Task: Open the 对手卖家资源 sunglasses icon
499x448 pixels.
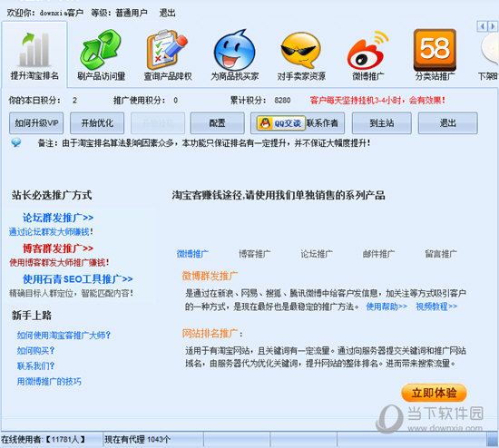Action: 300,50
